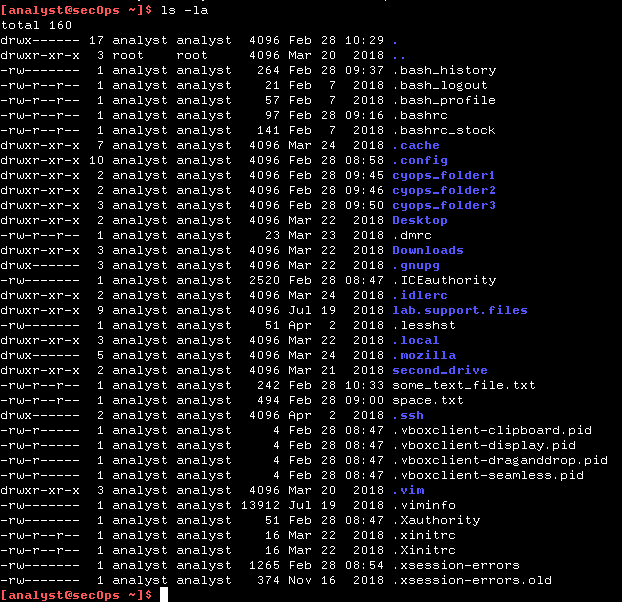Click the .Xauthority filename
The image size is (622, 602).
click(x=436, y=520)
